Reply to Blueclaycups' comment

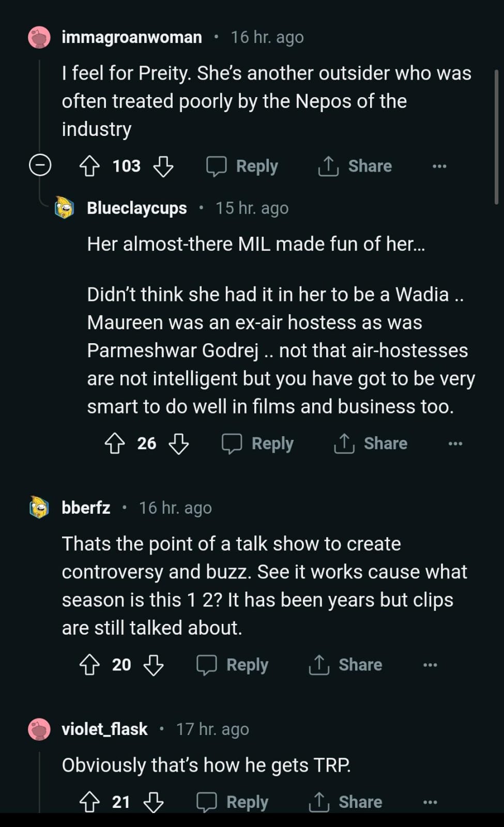point(258,443)
